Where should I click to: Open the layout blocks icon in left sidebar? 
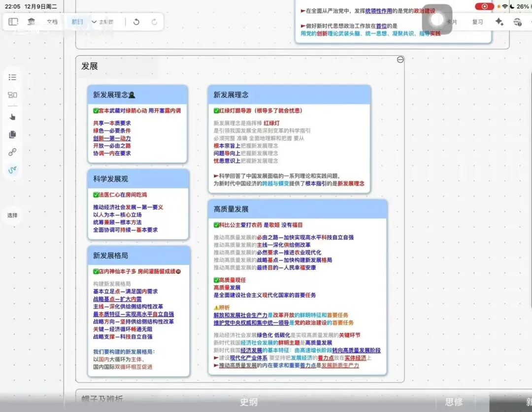point(12,95)
